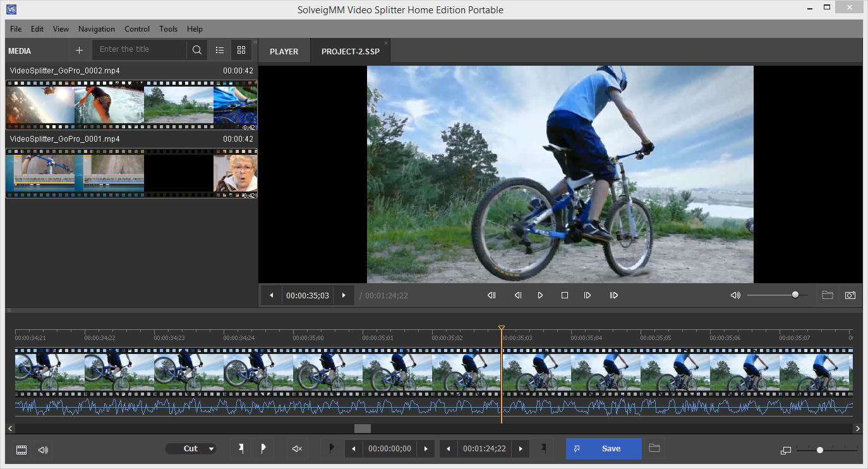
Task: Open the output folder beside the Save button
Action: 654,448
